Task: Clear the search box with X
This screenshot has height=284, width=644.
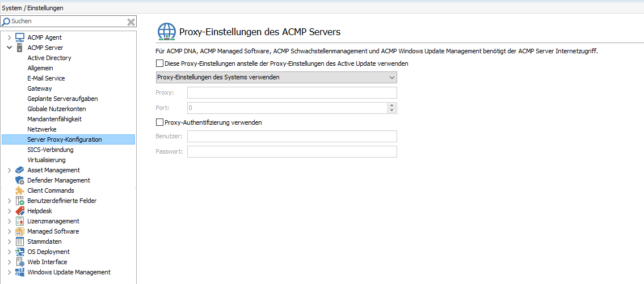Action: 131,22
